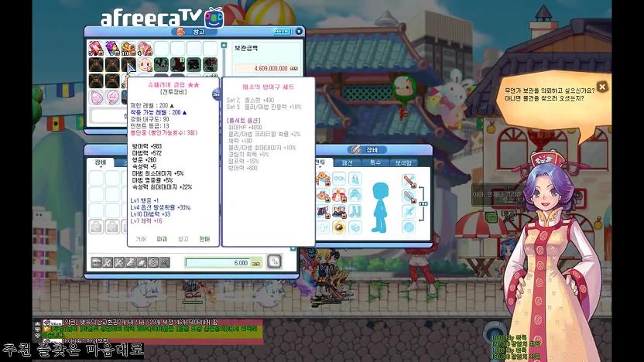Select the orange hat equipment slot
The width and height of the screenshot is (644, 362).
(323, 179)
